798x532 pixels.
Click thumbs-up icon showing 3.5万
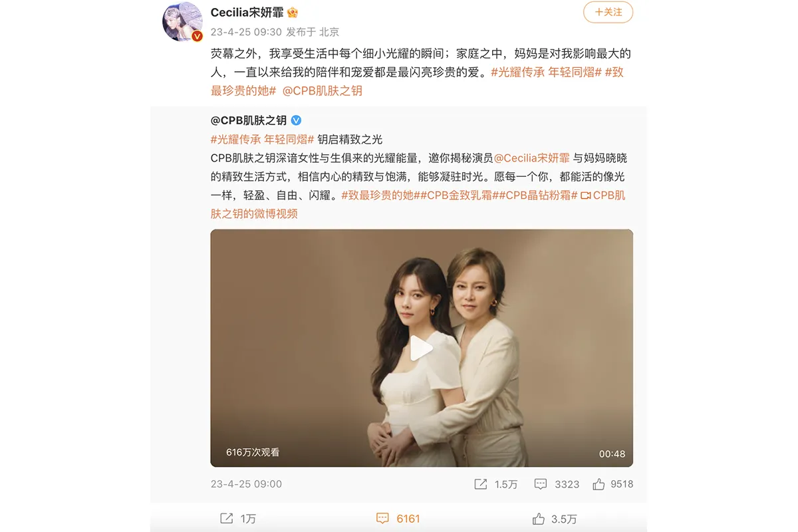538,519
